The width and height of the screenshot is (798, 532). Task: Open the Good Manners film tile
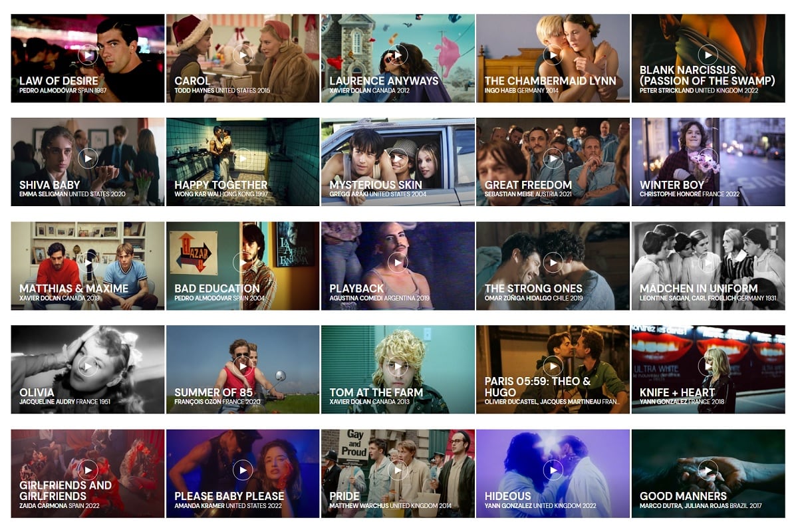708,473
